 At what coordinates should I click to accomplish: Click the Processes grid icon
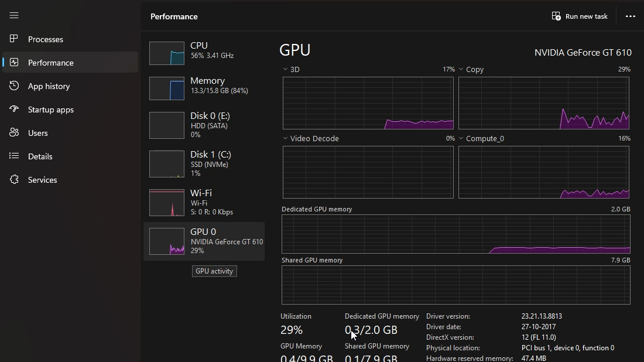tap(14, 39)
